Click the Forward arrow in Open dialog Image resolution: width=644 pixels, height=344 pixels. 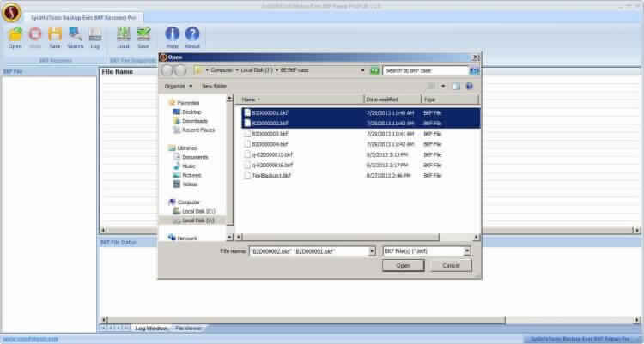(180, 70)
